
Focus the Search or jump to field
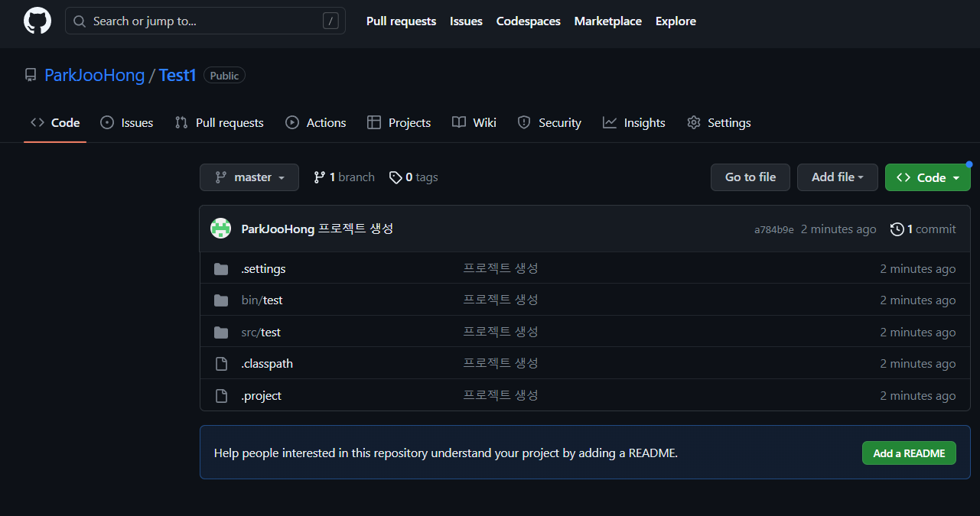click(x=205, y=21)
